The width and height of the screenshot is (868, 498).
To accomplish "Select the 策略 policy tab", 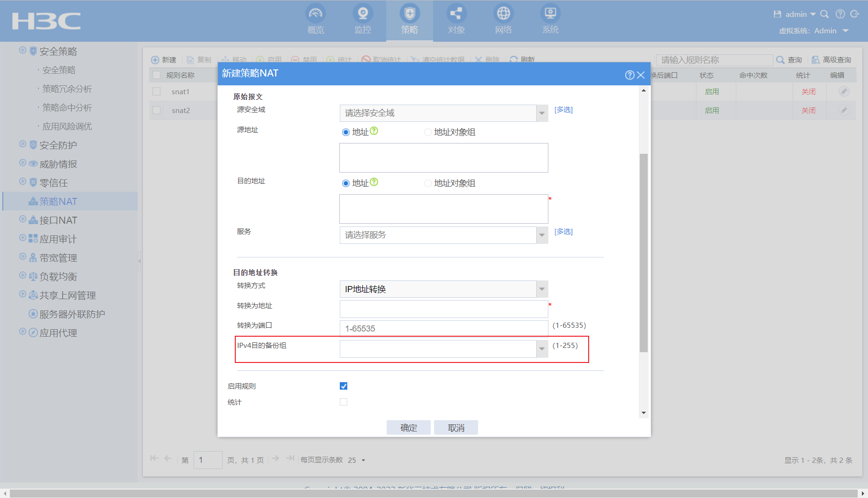I will tap(410, 20).
